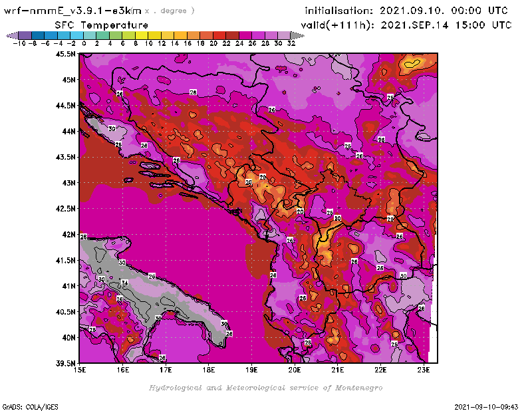The image size is (532, 411).
Task: Click the yellow swatch between 8 and 10
Action: click(142, 35)
